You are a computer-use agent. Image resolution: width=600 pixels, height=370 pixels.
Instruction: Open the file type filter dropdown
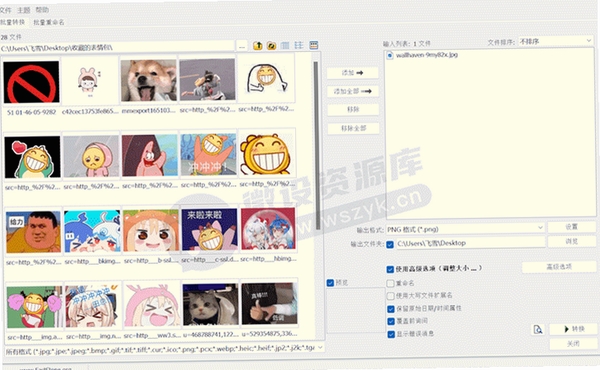pyautogui.click(x=165, y=348)
